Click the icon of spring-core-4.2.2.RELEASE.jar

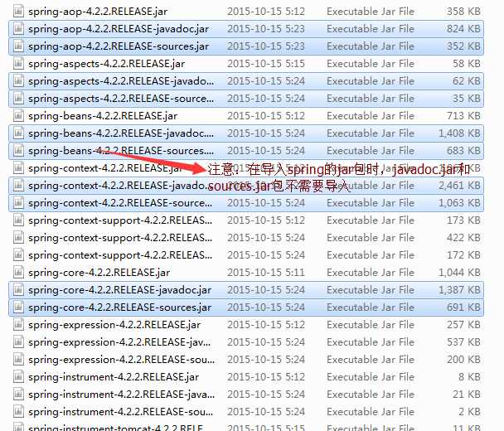[x=18, y=273]
